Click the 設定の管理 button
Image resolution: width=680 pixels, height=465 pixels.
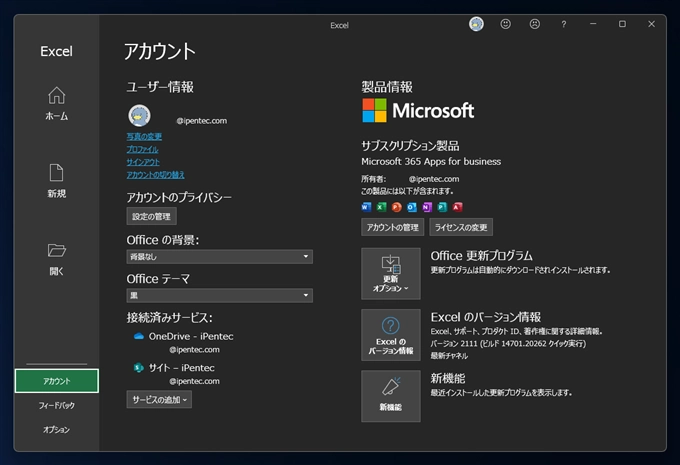tap(151, 216)
